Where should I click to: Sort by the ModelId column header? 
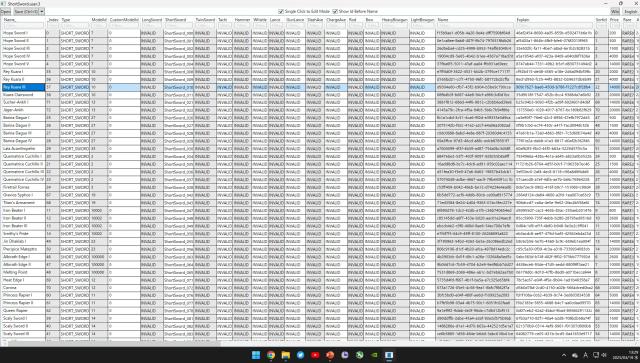(99, 20)
